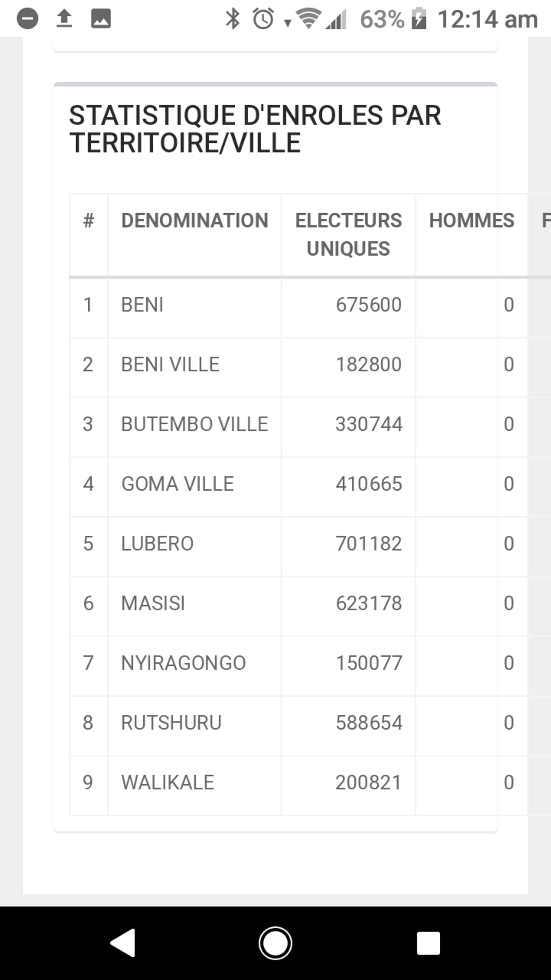Tap the do-not-disturb status icon
Screen dimensions: 551x980
pyautogui.click(x=27, y=18)
